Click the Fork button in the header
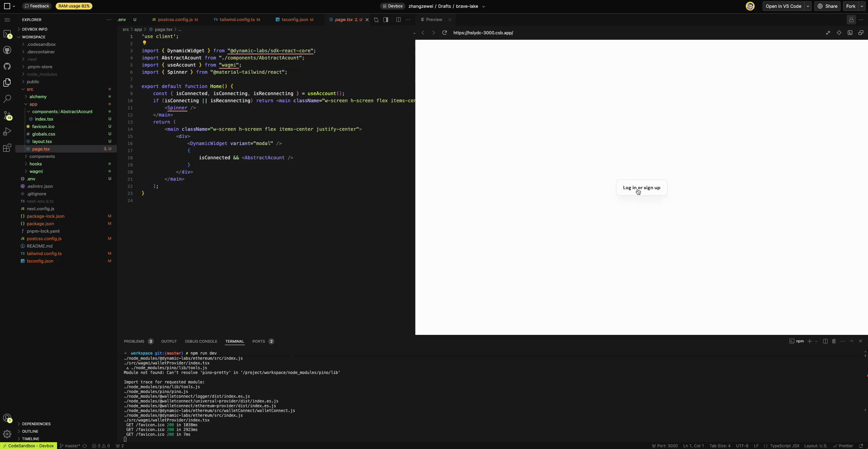Viewport: 868px width, 449px height. 851,6
